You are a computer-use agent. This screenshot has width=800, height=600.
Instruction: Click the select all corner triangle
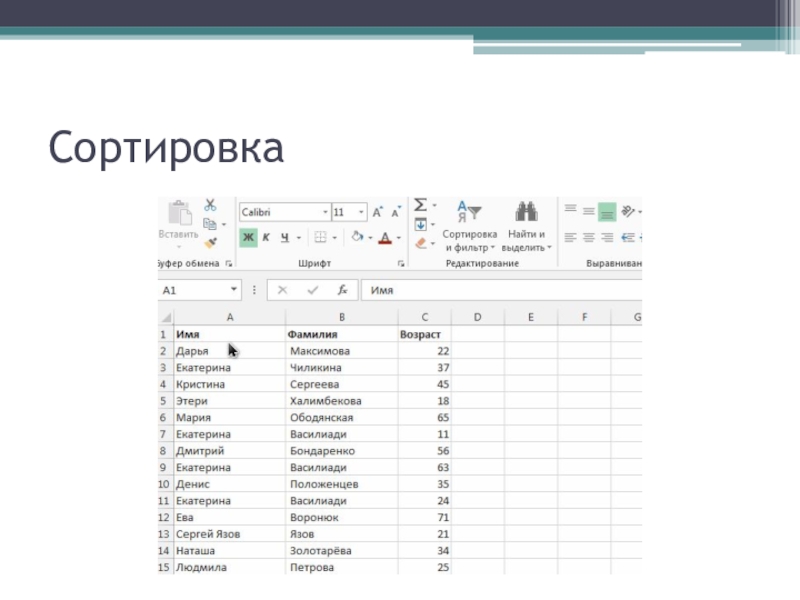pyautogui.click(x=166, y=317)
